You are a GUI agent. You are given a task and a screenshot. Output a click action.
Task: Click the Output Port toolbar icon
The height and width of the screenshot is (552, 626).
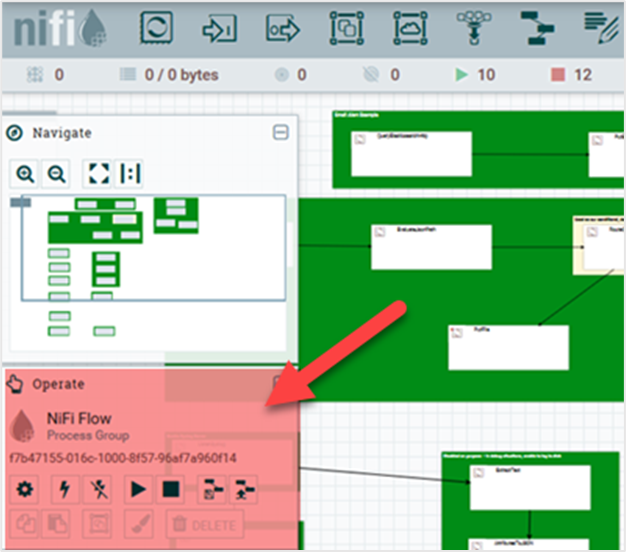[x=283, y=29]
